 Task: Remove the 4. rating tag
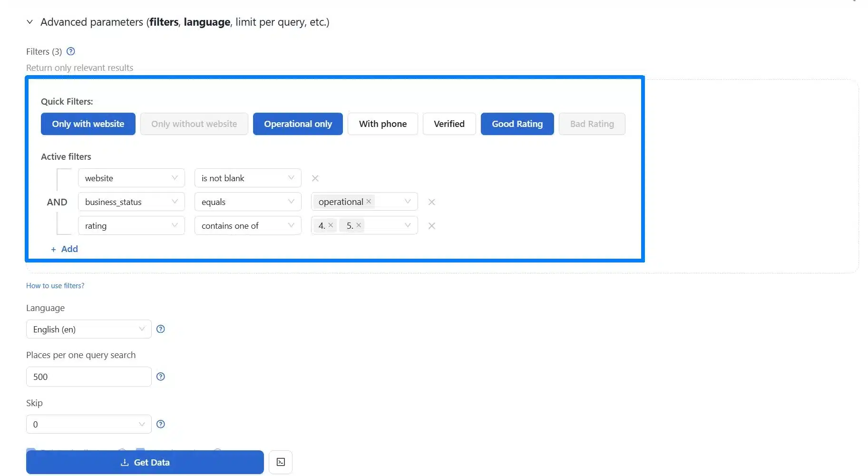(x=331, y=225)
